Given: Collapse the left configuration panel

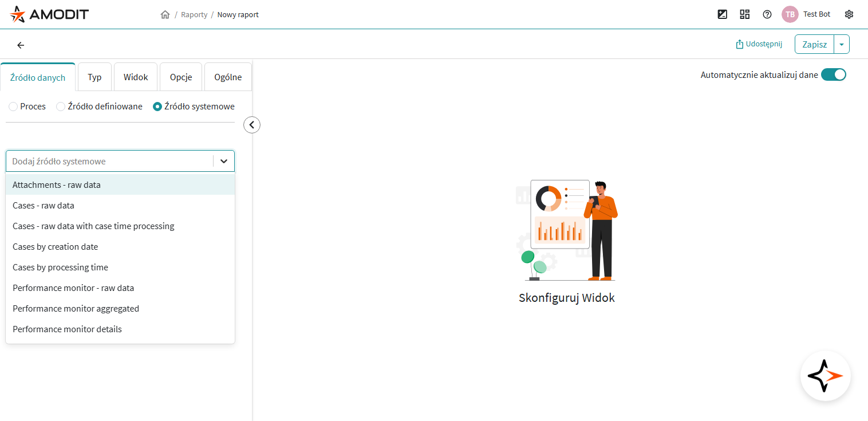Looking at the screenshot, I should (251, 124).
